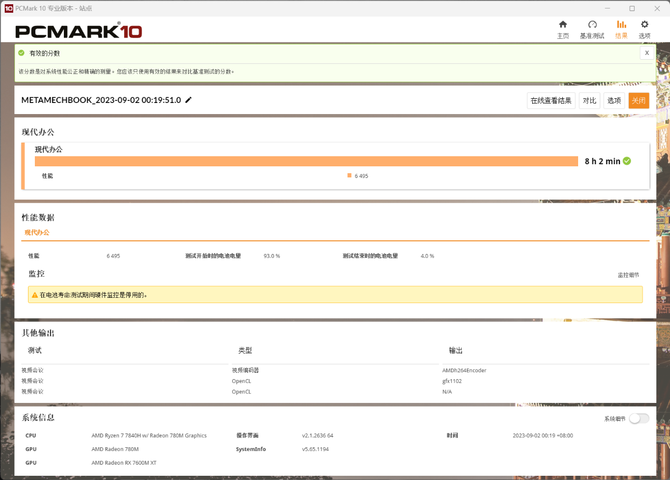Collapse the 有效的分数 banner with the arrow

coord(647,53)
